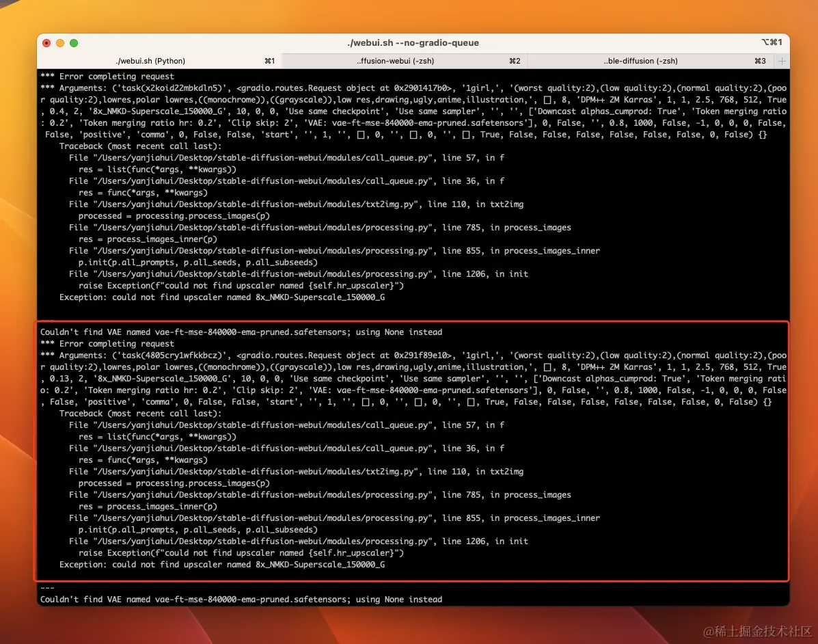Click the line starting ", 0.13, 2, '8x_NMKD-Superscale"

point(413,378)
